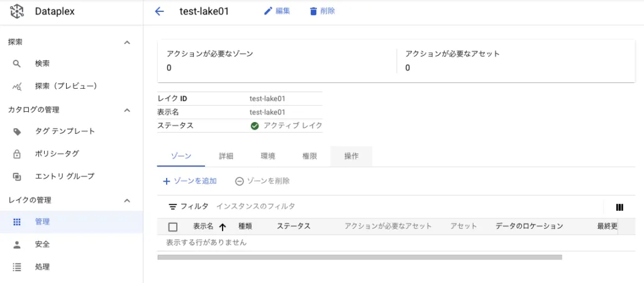Open 探索（プレビュー） in the sidebar

72,86
